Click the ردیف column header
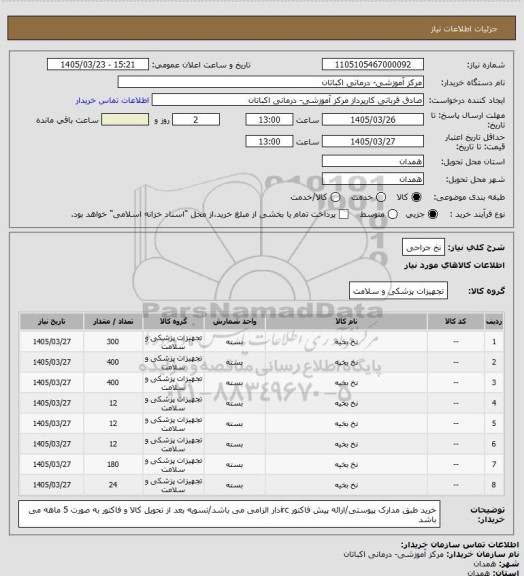The width and height of the screenshot is (524, 576). pos(494,321)
